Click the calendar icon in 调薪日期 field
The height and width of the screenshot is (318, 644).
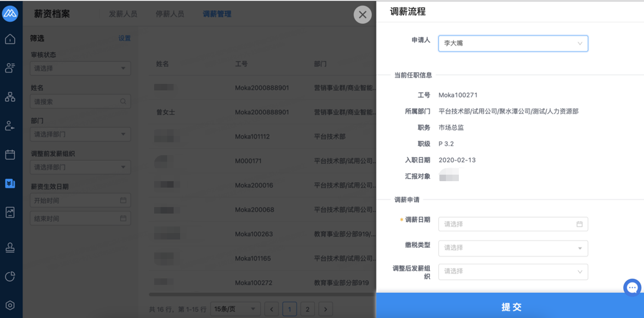pos(580,224)
